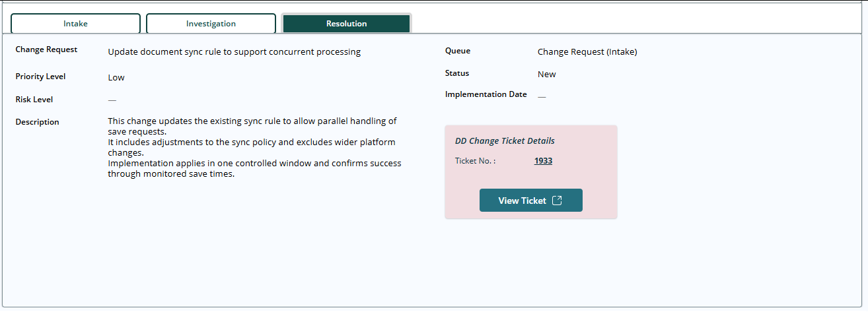
Task: Click the empty Implementation Date dash value
Action: click(542, 96)
